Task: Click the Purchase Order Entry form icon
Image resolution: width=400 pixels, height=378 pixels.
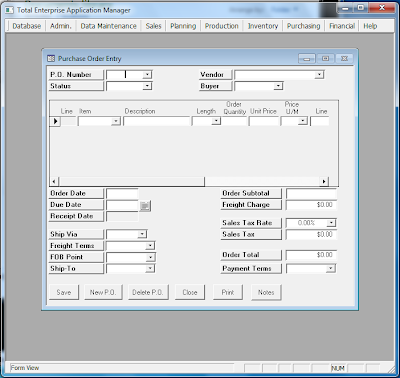Action: click(x=51, y=59)
